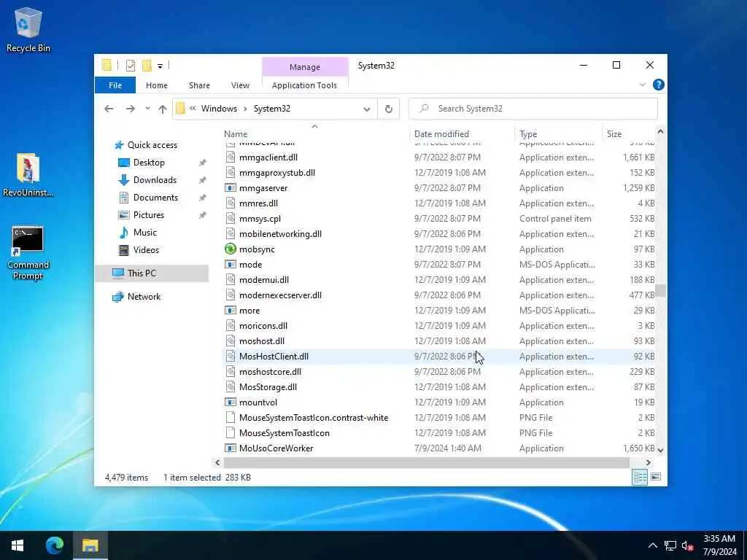Open the Application Tools tab
The width and height of the screenshot is (747, 560).
point(304,85)
